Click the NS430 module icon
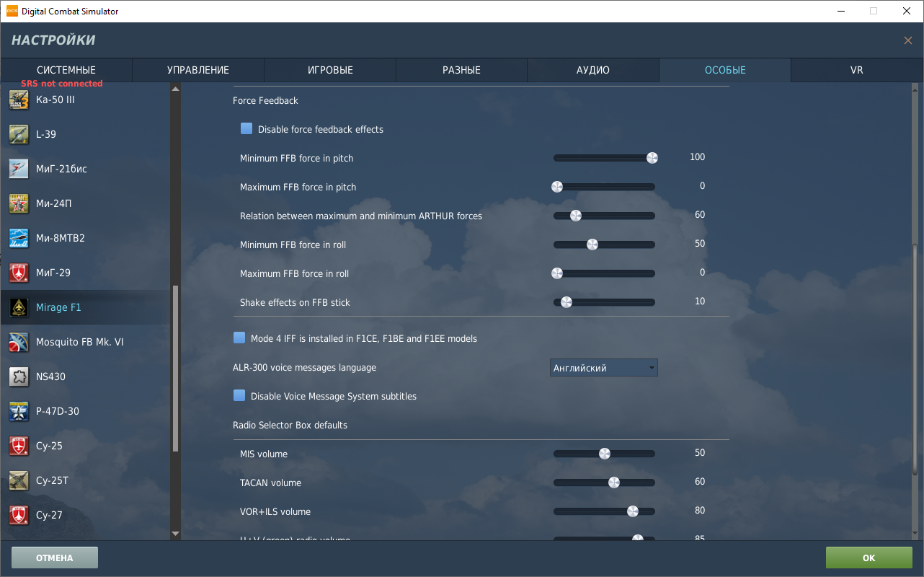 (19, 376)
